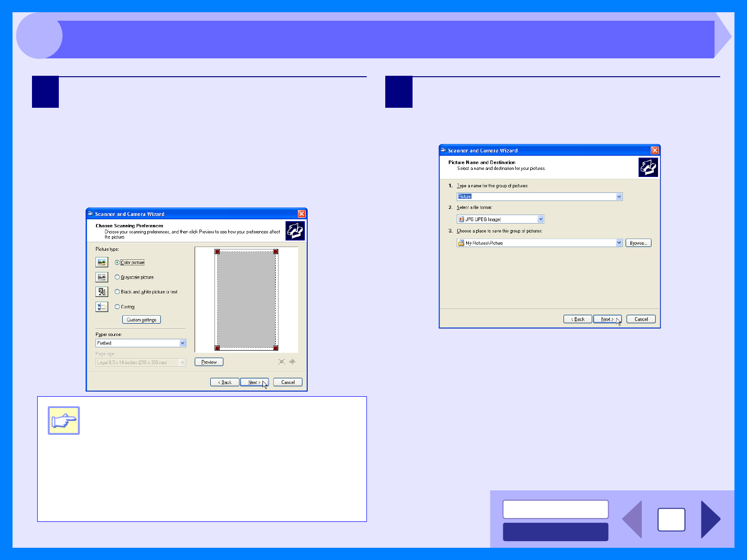The width and height of the screenshot is (747, 560).
Task: Click the Grayscale picture type icon
Action: [x=102, y=277]
